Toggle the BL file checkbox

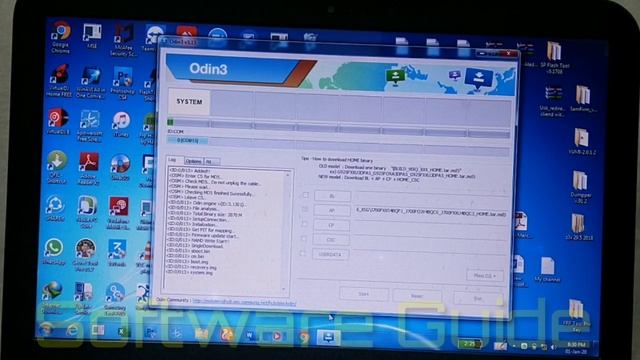tap(306, 195)
